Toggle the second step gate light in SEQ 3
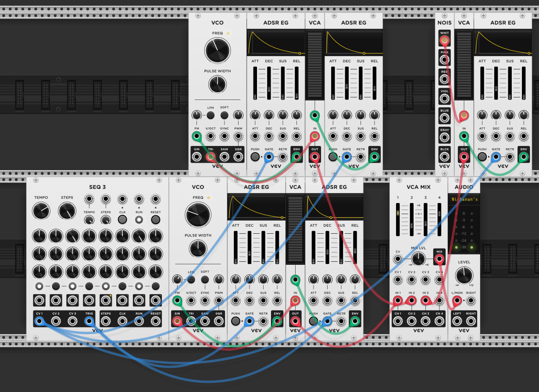The height and width of the screenshot is (392, 539). tap(56, 286)
